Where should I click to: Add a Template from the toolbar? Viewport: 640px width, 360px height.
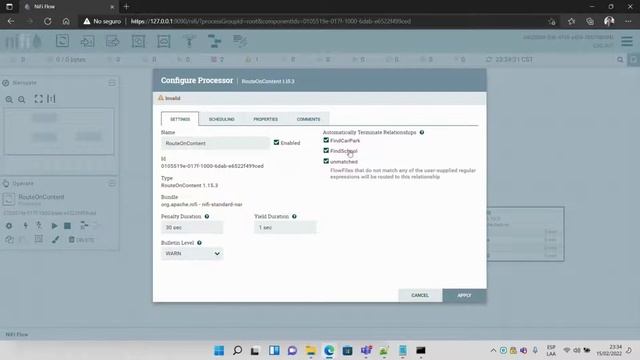point(214,41)
